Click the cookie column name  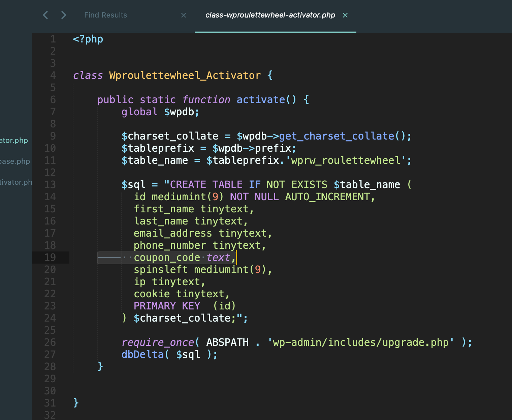tap(152, 294)
